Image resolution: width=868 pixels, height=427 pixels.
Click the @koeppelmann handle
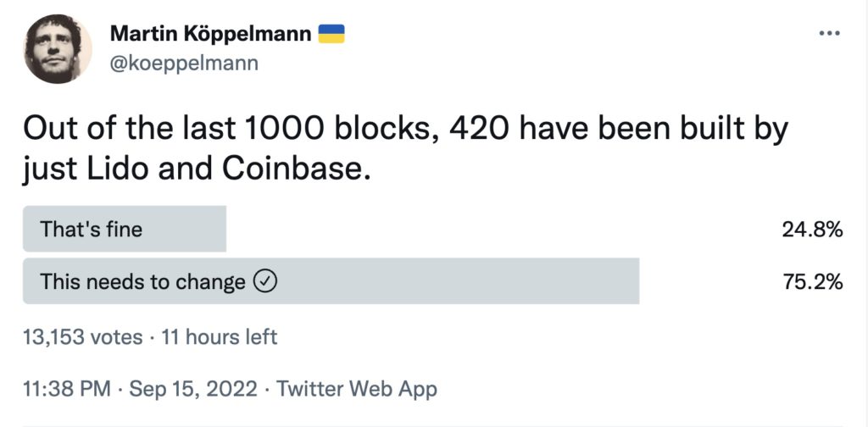click(x=184, y=64)
